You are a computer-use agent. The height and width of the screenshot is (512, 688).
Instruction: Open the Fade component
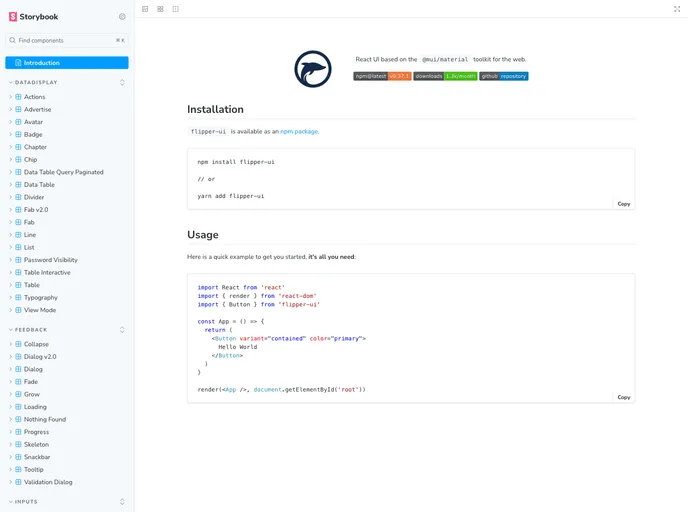coord(31,382)
